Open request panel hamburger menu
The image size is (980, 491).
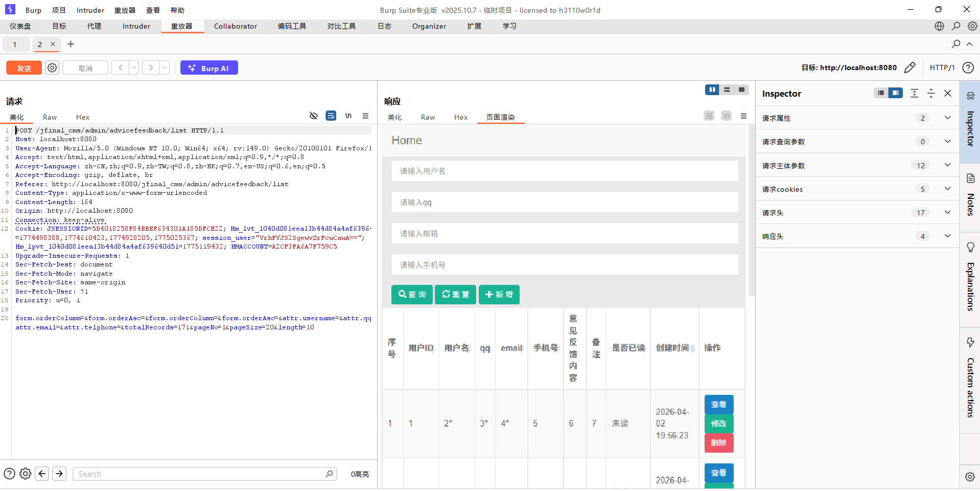365,116
